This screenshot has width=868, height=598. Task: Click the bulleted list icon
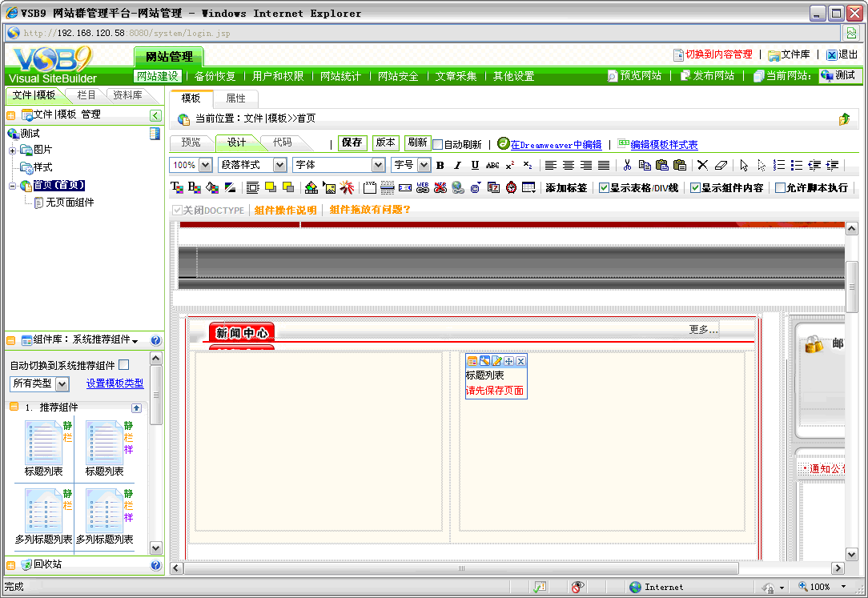pos(797,165)
